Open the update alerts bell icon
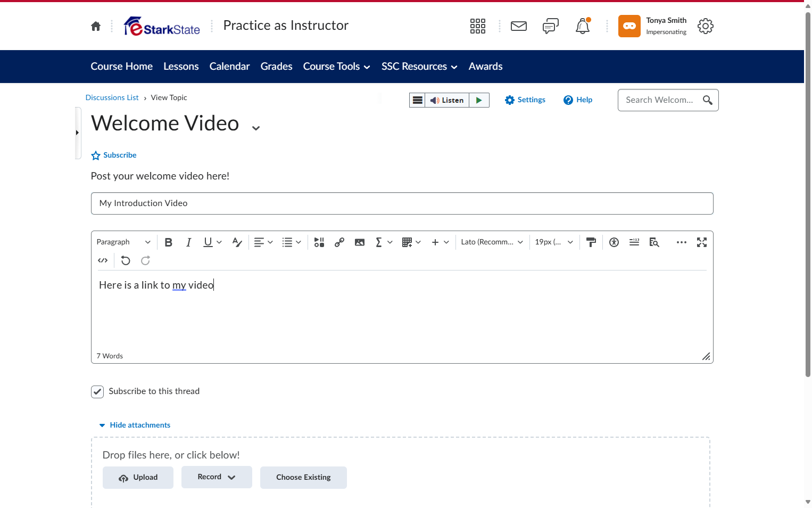The height and width of the screenshot is (508, 812). pyautogui.click(x=583, y=26)
